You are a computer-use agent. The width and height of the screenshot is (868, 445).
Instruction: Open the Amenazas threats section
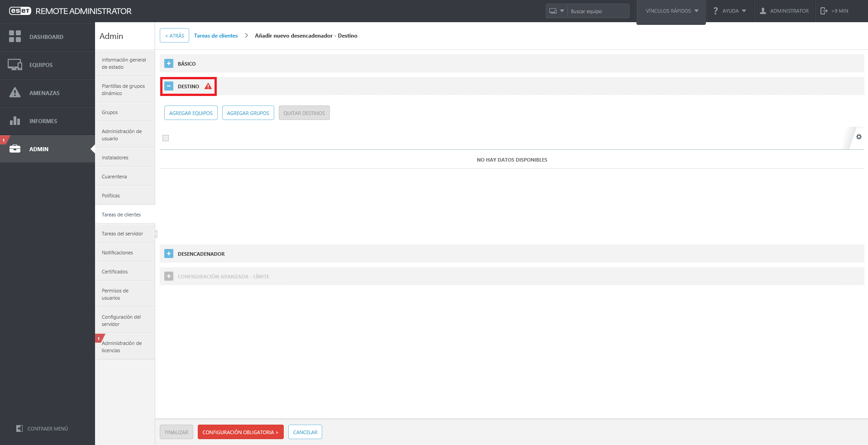48,93
